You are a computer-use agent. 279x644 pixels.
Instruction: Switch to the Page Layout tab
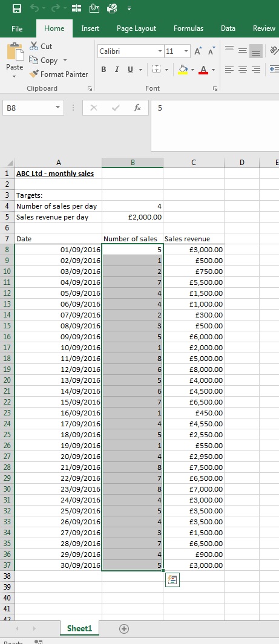click(136, 28)
